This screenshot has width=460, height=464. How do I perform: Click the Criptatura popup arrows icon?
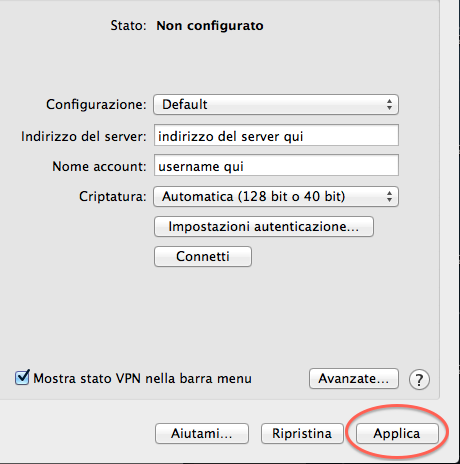click(389, 196)
